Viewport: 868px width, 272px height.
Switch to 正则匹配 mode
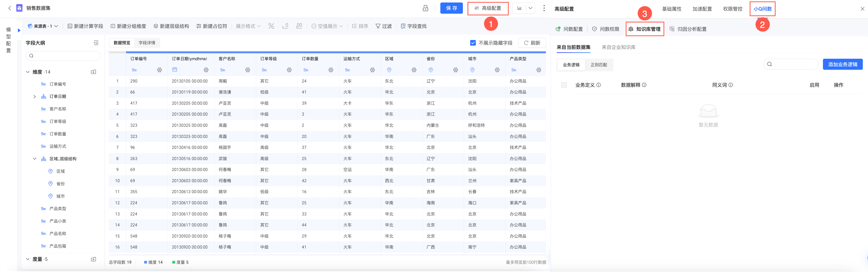[x=599, y=65]
